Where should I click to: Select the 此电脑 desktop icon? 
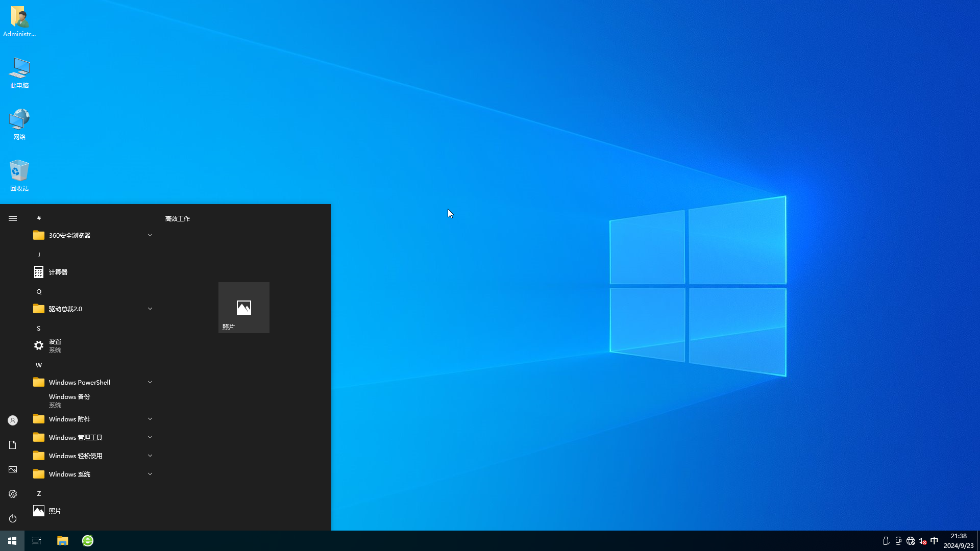click(x=19, y=73)
